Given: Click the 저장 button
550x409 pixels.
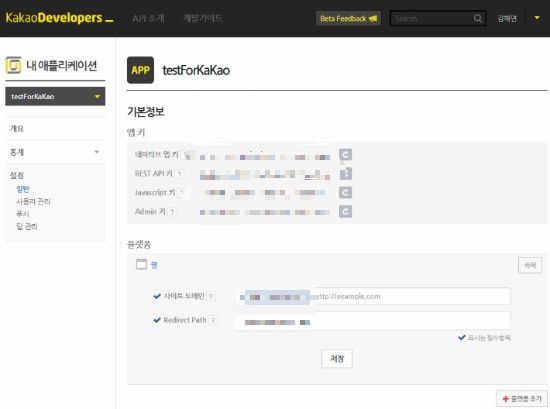Looking at the screenshot, I should coord(337,358).
